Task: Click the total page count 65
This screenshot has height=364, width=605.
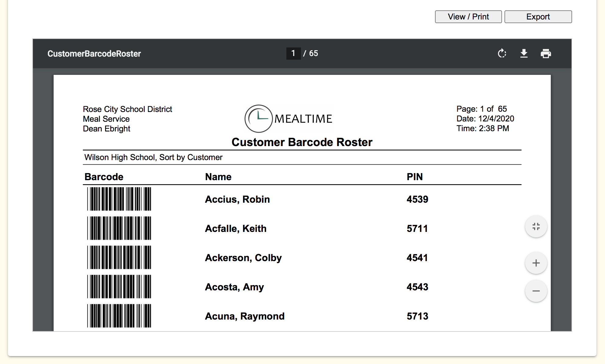Action: 313,54
